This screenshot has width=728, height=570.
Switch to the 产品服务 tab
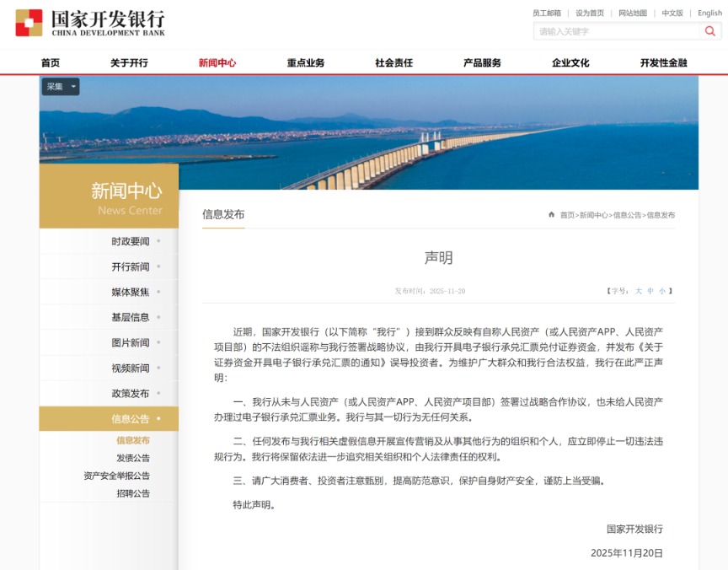pyautogui.click(x=481, y=62)
